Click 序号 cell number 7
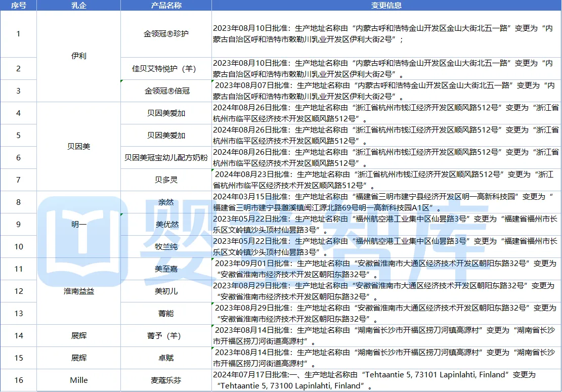Image resolution: width=562 pixels, height=392 pixels. pyautogui.click(x=18, y=180)
